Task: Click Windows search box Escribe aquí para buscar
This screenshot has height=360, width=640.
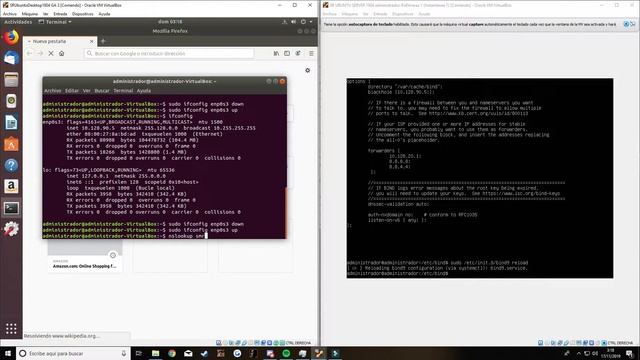Action: [x=73, y=353]
